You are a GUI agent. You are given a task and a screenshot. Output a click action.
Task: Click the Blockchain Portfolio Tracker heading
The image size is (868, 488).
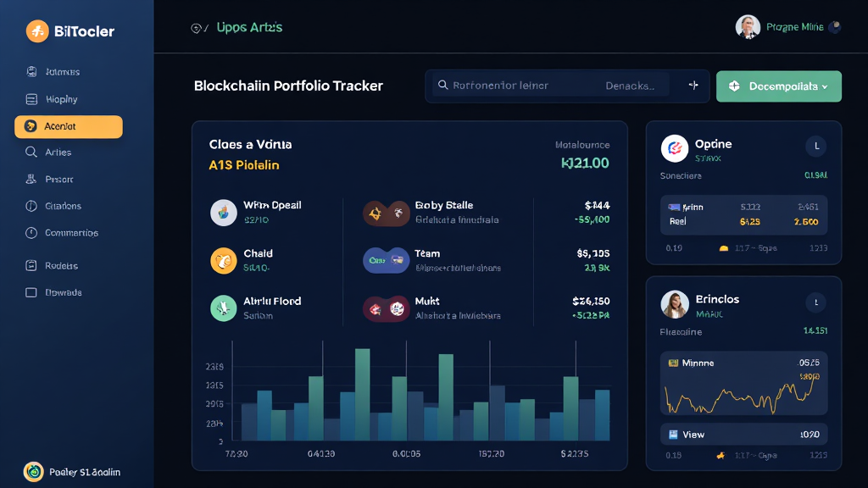click(x=287, y=86)
